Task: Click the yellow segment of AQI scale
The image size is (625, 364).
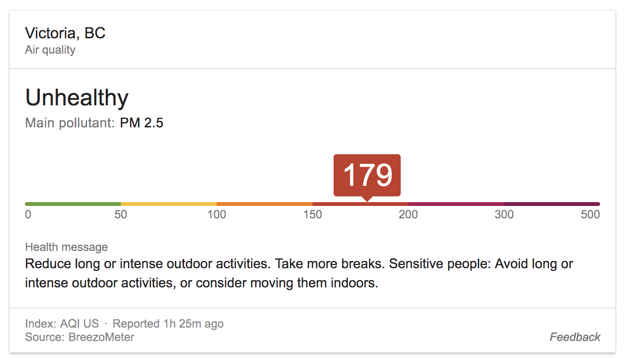Action: point(169,204)
